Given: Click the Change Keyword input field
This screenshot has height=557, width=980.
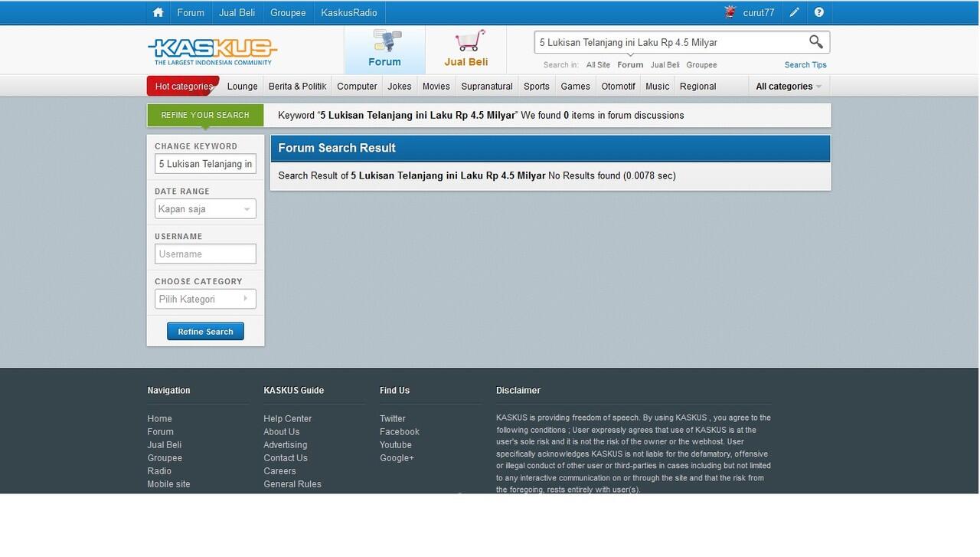Looking at the screenshot, I should [x=205, y=164].
